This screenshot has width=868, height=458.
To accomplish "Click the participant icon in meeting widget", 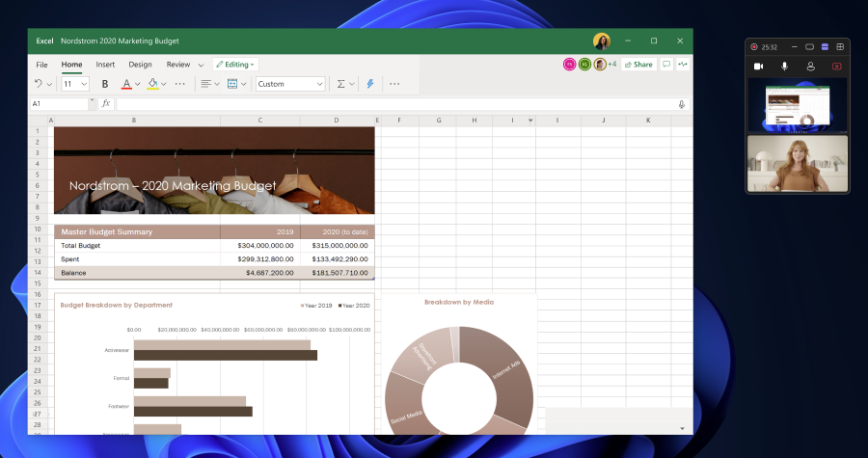I will tap(810, 67).
